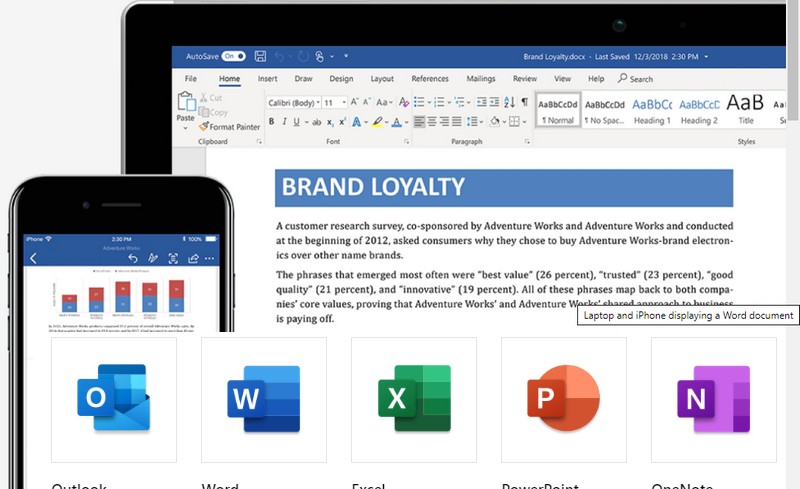Toggle Bold formatting
Screen dimensions: 800x489
click(271, 121)
